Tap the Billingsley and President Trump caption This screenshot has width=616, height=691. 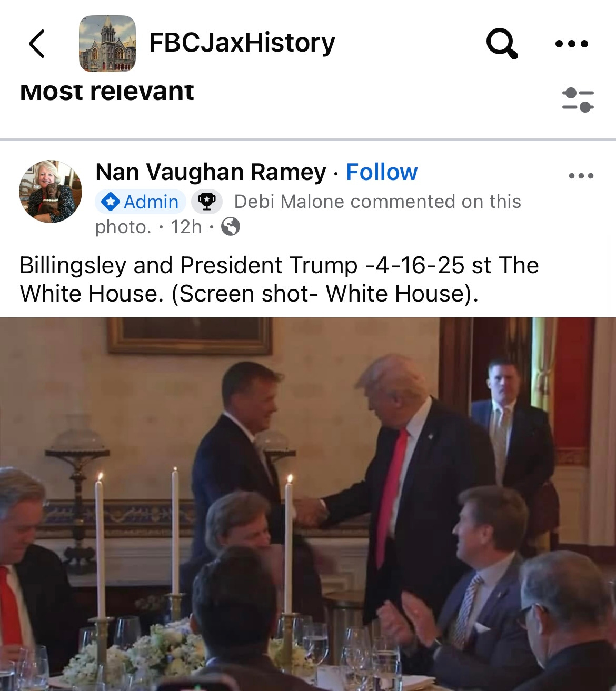pyautogui.click(x=279, y=279)
